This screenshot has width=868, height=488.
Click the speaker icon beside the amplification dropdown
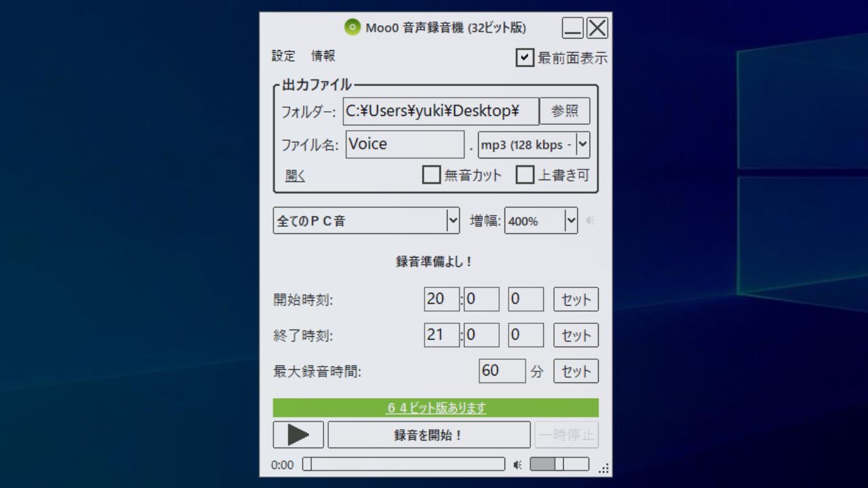[x=591, y=220]
